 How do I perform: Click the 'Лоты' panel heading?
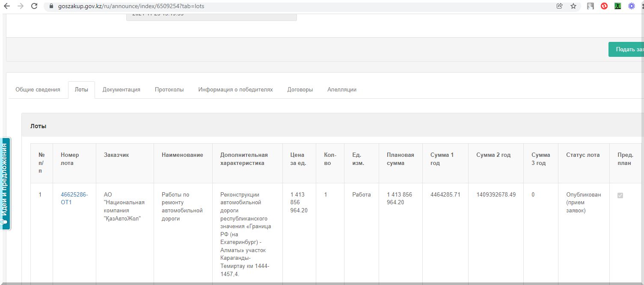[x=38, y=126]
